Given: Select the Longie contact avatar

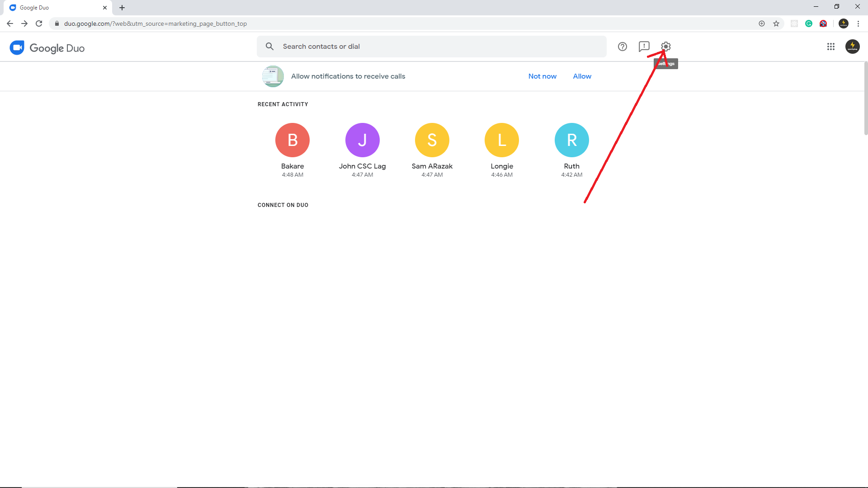Looking at the screenshot, I should point(502,140).
